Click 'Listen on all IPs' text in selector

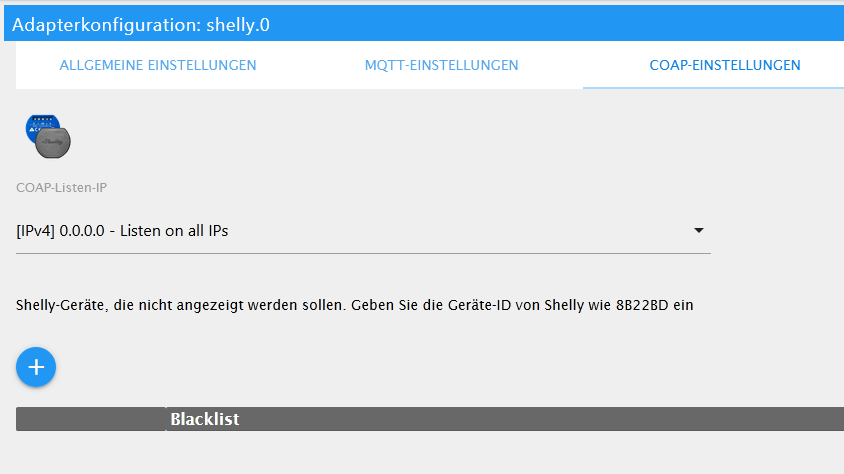174,231
